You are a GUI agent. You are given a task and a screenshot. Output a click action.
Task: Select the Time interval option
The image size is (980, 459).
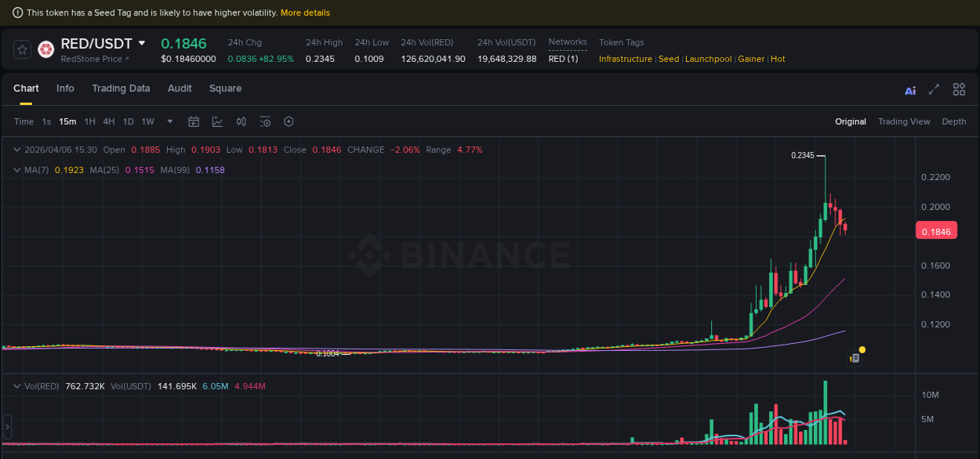tap(24, 121)
